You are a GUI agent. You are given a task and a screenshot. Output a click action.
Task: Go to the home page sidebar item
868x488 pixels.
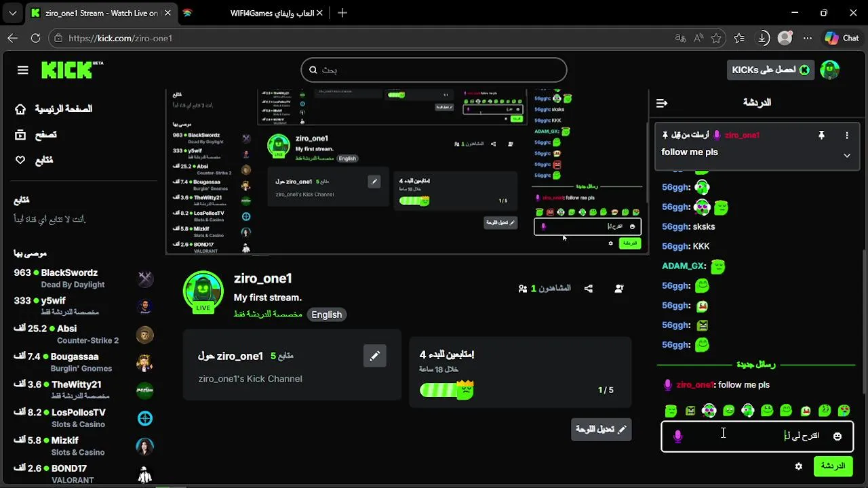pyautogui.click(x=54, y=109)
